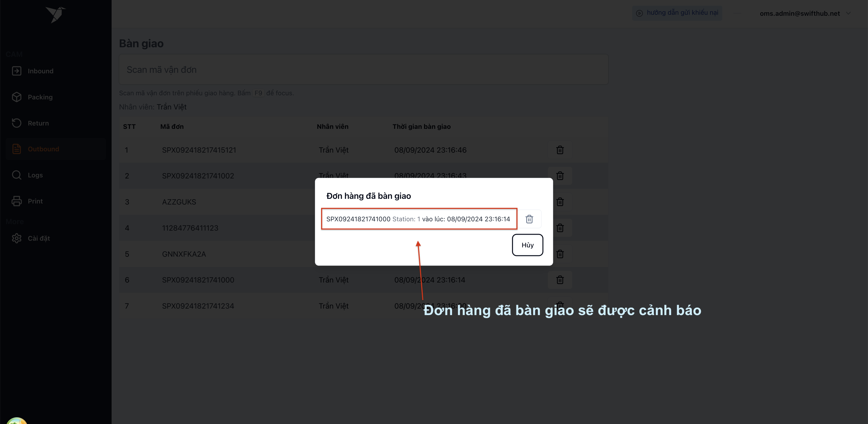The image size is (868, 424).
Task: Select order code SPX09241821741234
Action: tap(198, 306)
